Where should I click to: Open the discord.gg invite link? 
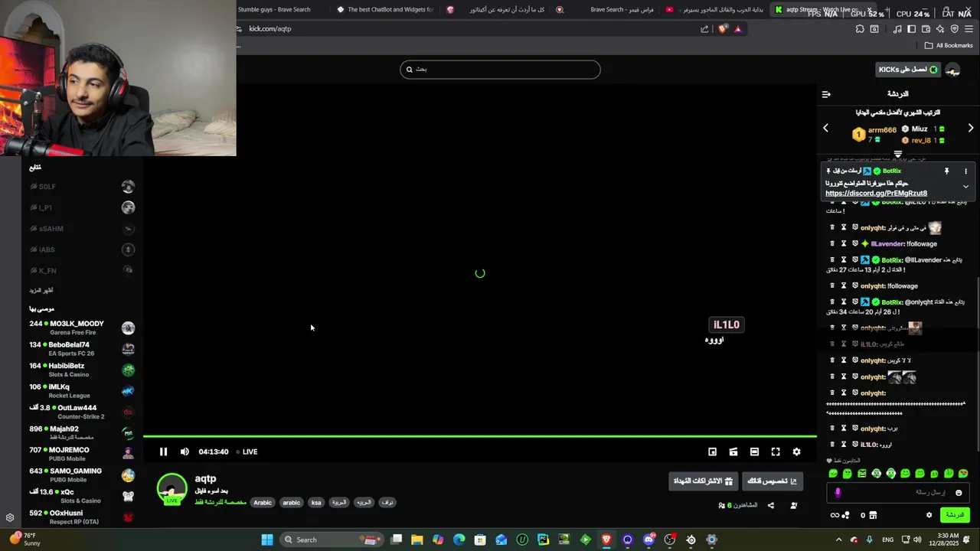876,194
